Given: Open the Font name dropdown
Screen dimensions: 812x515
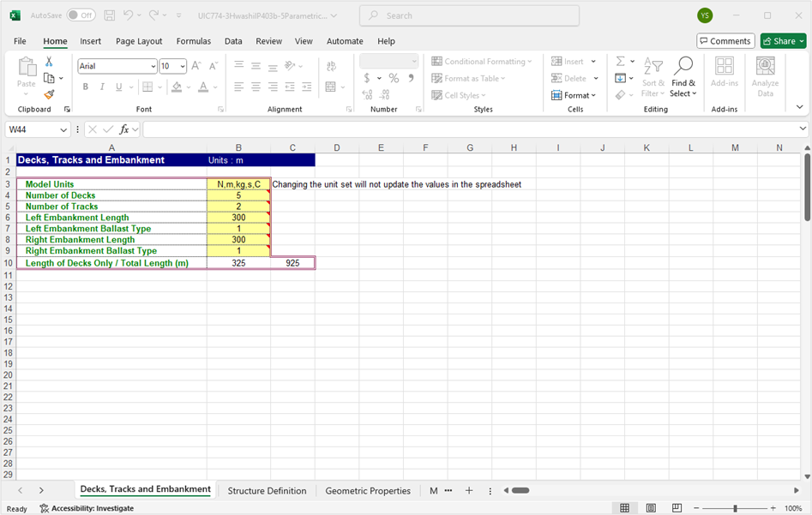Looking at the screenshot, I should pyautogui.click(x=152, y=66).
